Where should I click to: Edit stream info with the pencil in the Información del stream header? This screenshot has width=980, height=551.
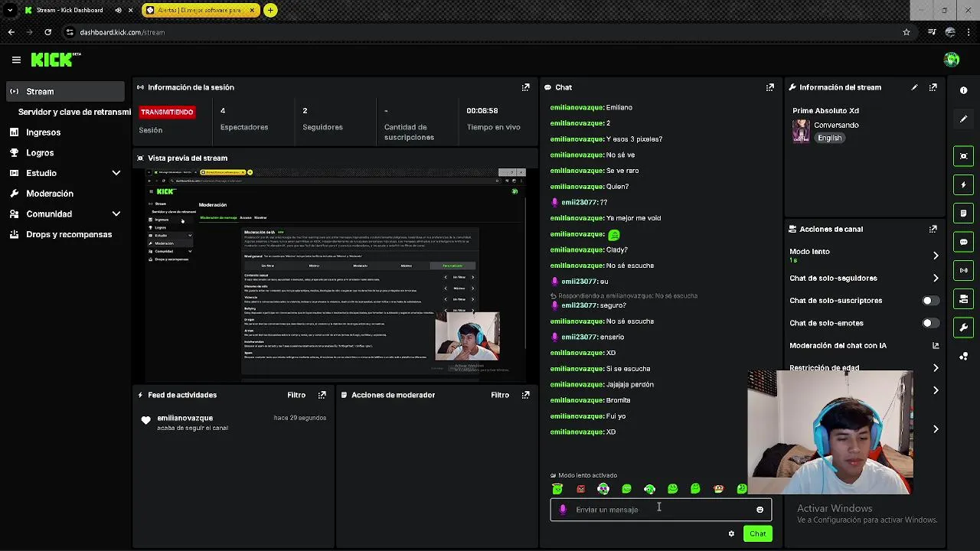click(x=914, y=87)
